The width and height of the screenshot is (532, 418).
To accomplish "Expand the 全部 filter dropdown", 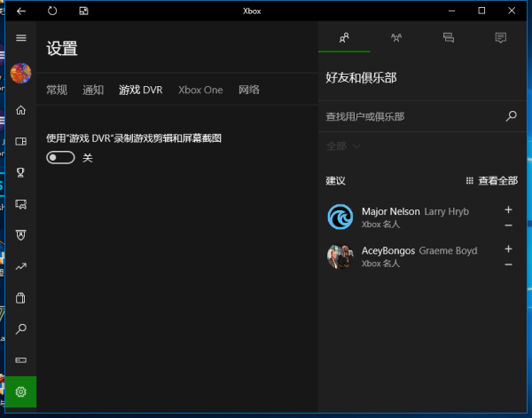I will click(343, 146).
